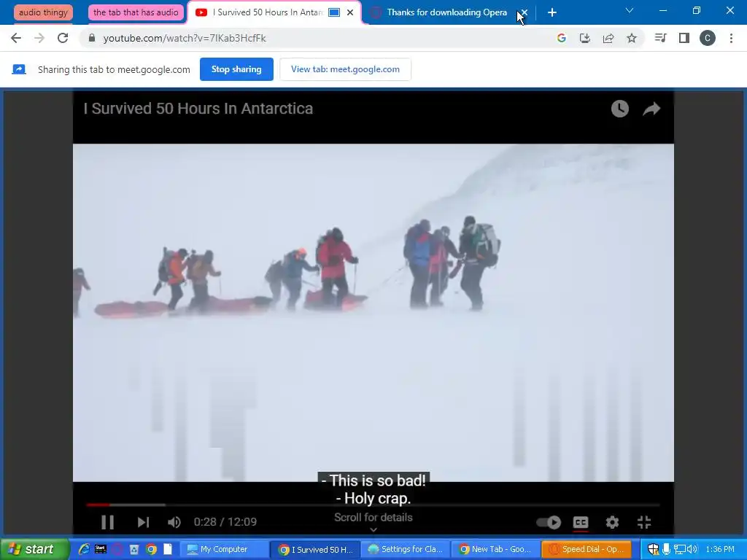747x560 pixels.
Task: Add video to Watch Later via clock icon
Action: point(620,109)
